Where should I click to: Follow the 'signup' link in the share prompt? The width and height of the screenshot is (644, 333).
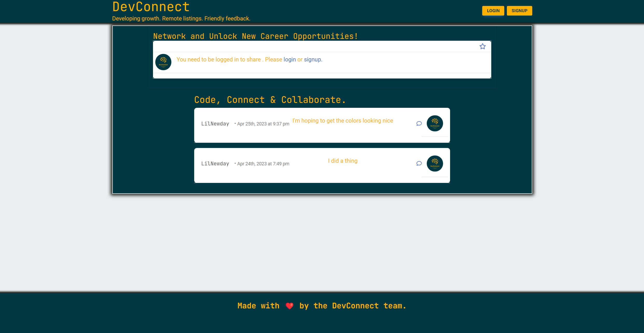[x=312, y=59]
